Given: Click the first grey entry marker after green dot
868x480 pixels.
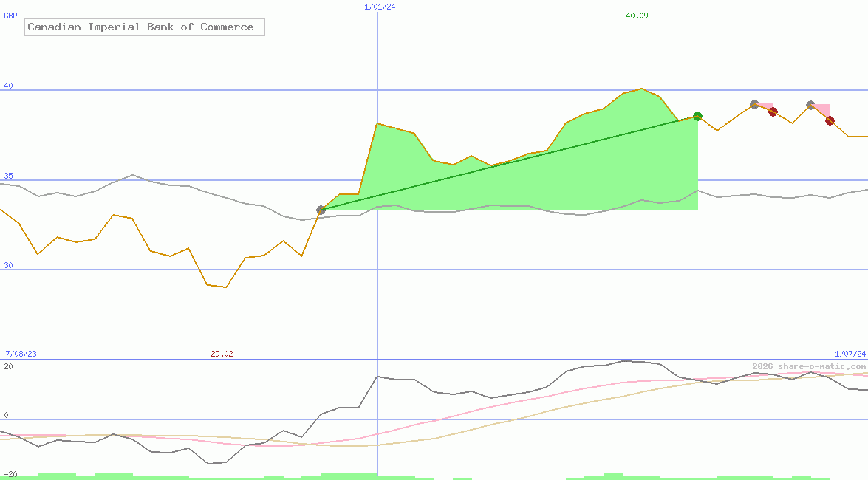Looking at the screenshot, I should click(754, 104).
